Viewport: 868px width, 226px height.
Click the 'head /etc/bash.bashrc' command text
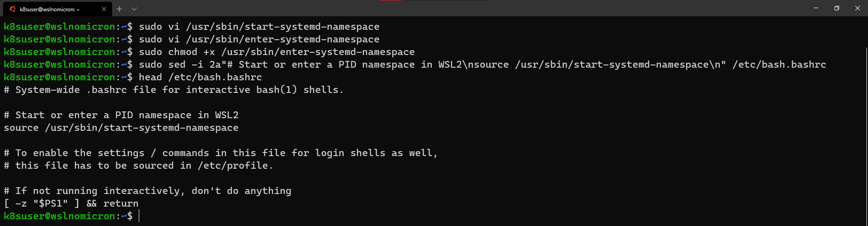pyautogui.click(x=200, y=77)
